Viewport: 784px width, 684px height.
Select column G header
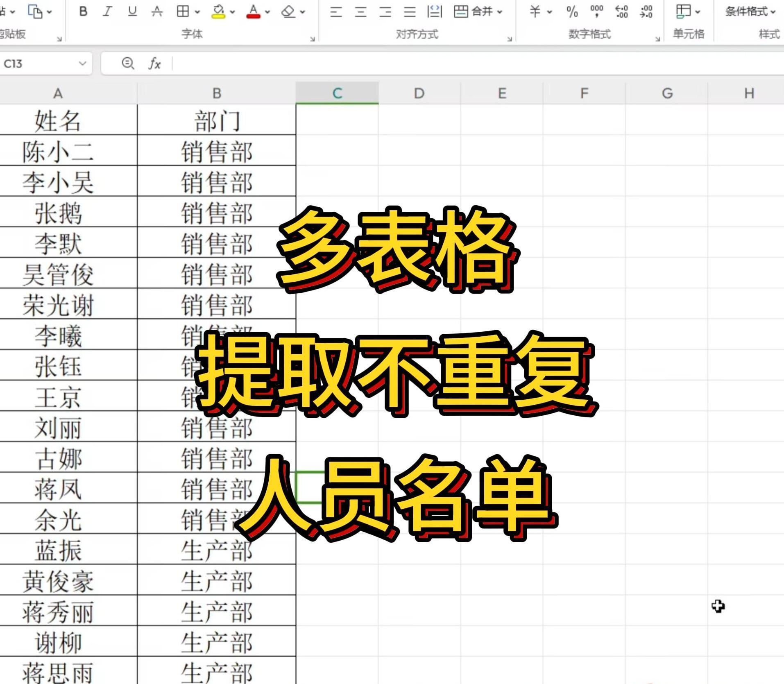coord(667,93)
